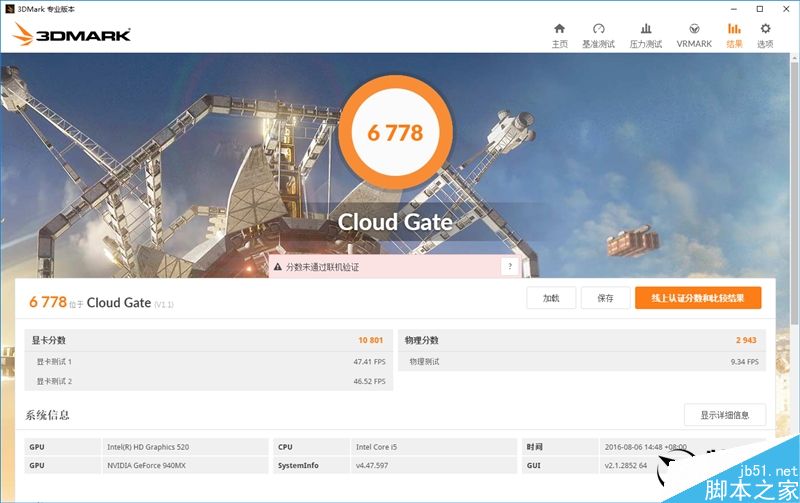Viewport: 800px width, 503px height.
Task: Click the Intel Core i5 CPU cell
Action: [x=434, y=447]
